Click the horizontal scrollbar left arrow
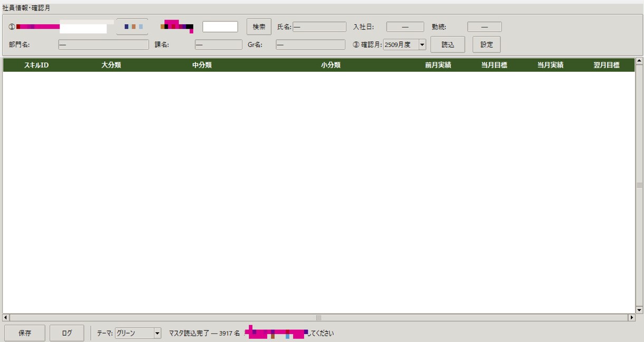This screenshot has width=644, height=342. 6,318
